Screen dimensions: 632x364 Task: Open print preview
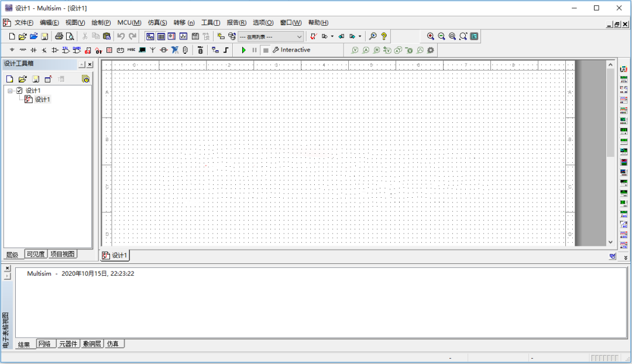click(x=70, y=36)
